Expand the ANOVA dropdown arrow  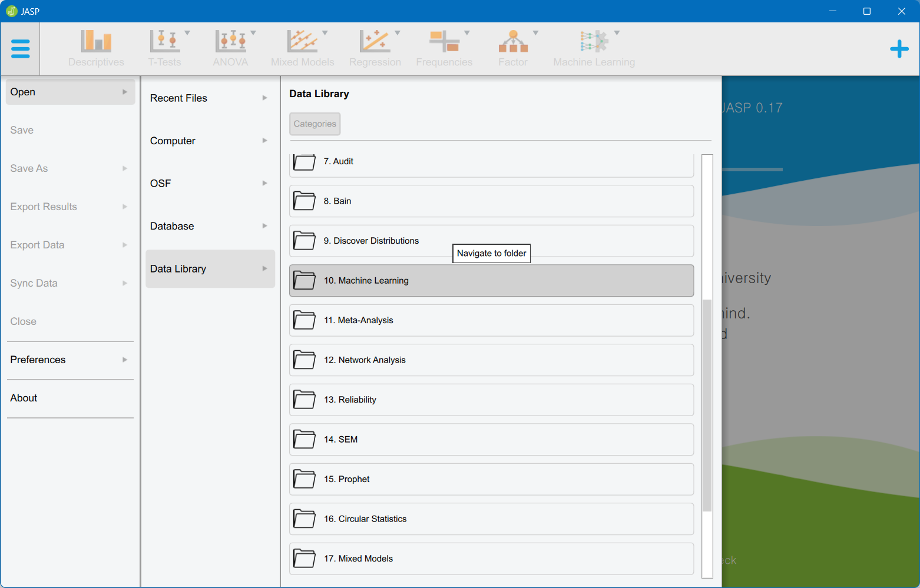click(253, 33)
